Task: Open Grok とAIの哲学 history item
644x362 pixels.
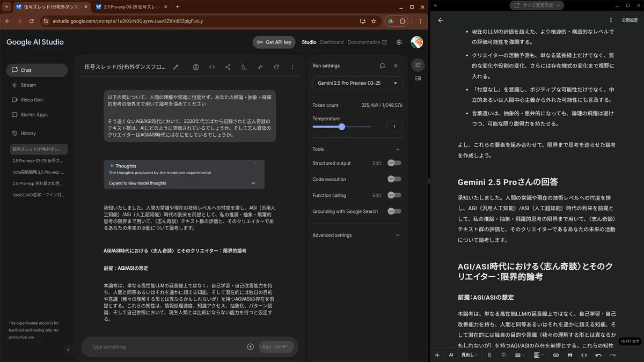Action: (38, 195)
